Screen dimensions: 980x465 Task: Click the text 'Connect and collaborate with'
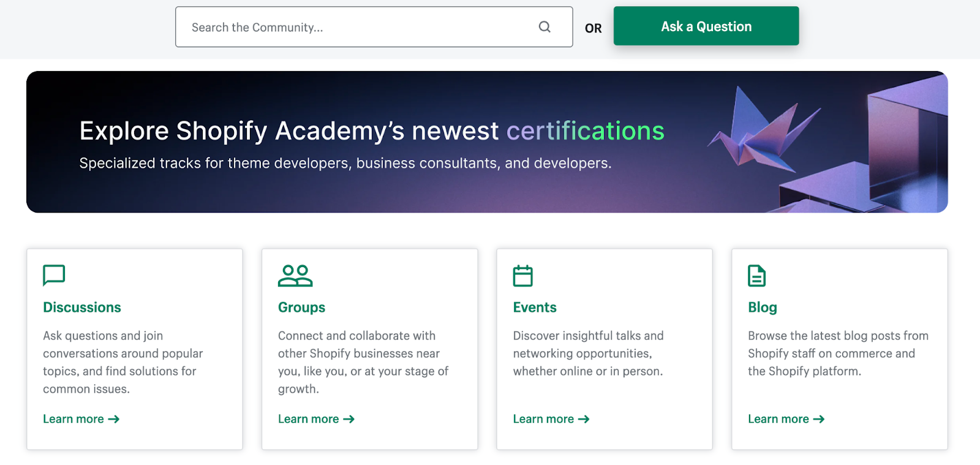pyautogui.click(x=356, y=336)
